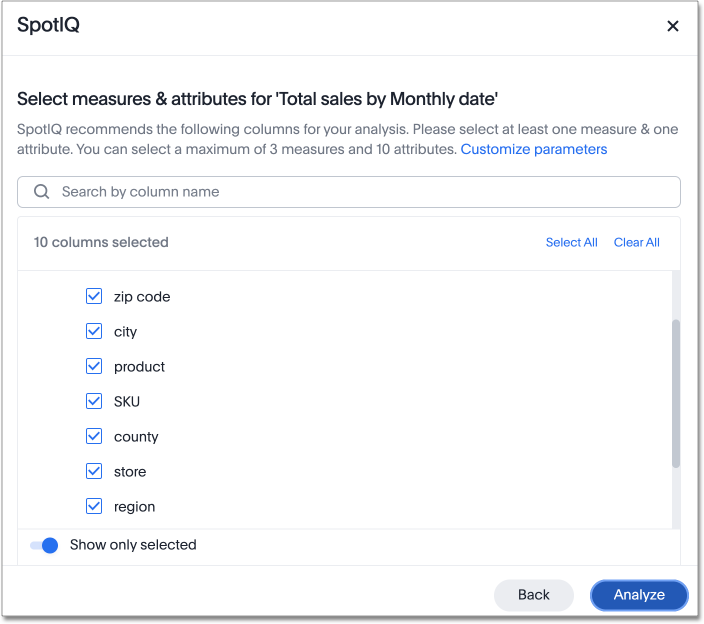Click the search magnifier icon
The width and height of the screenshot is (704, 624).
tap(42, 191)
